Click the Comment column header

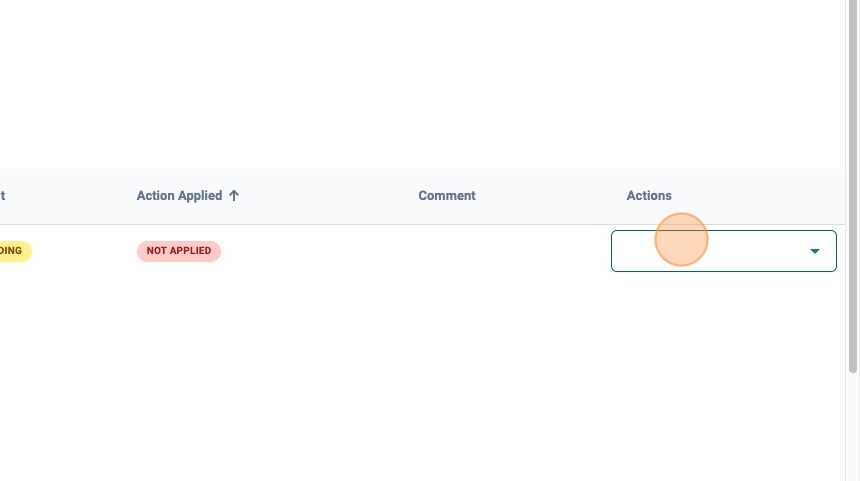tap(447, 196)
